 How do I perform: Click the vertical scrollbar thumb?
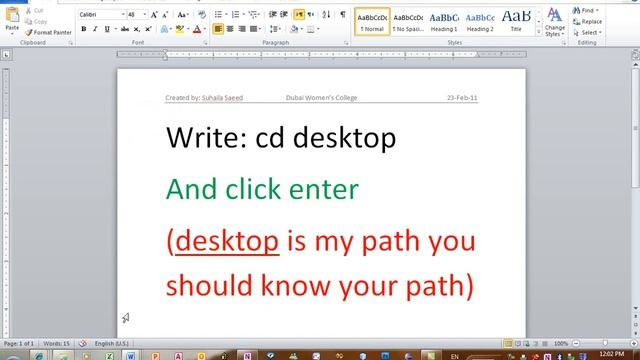[636, 128]
